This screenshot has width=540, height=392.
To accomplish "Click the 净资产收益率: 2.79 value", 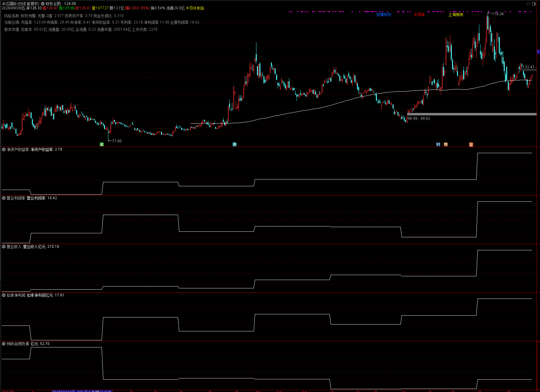I will (x=46, y=149).
